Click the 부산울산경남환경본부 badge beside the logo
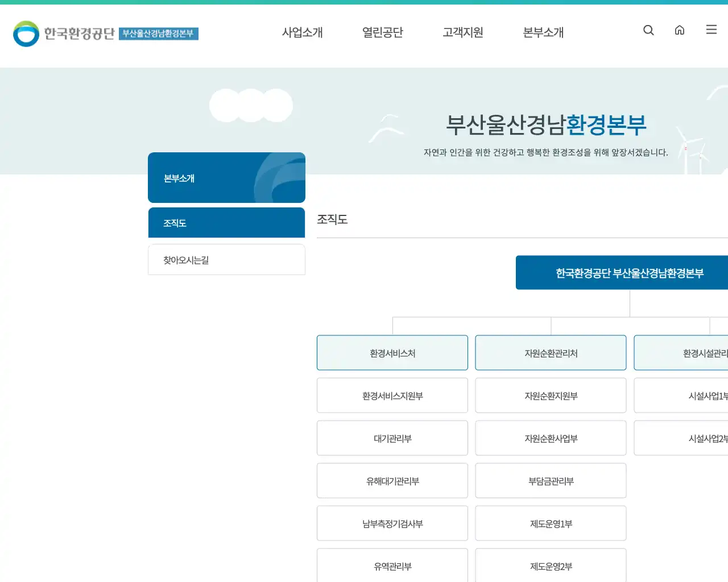728x582 pixels. (159, 34)
